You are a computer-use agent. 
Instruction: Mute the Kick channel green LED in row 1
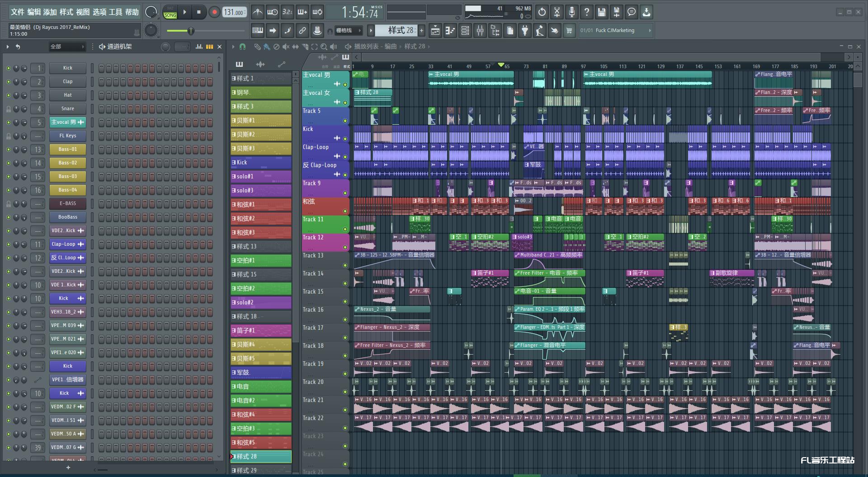[x=8, y=68]
